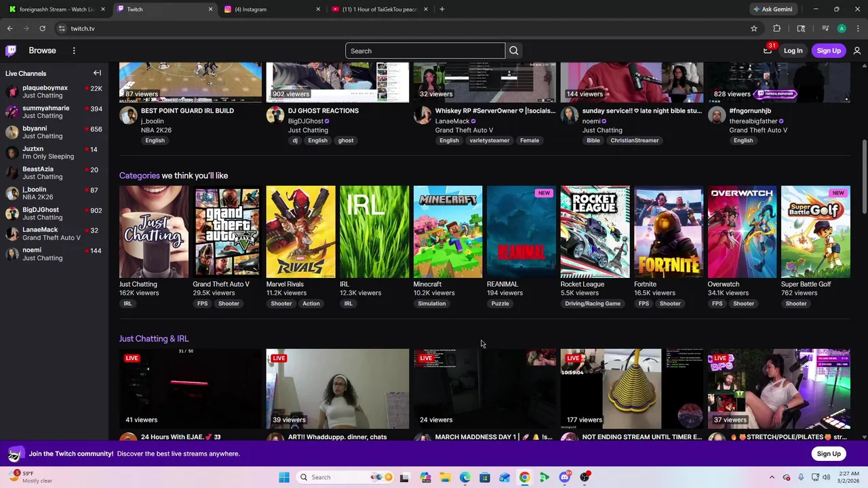Reload the page

[42, 28]
